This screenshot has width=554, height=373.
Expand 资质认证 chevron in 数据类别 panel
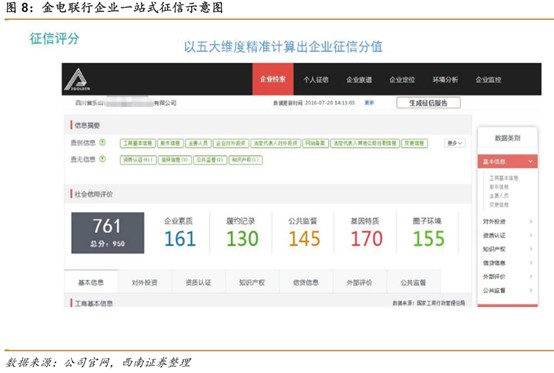pos(531,235)
